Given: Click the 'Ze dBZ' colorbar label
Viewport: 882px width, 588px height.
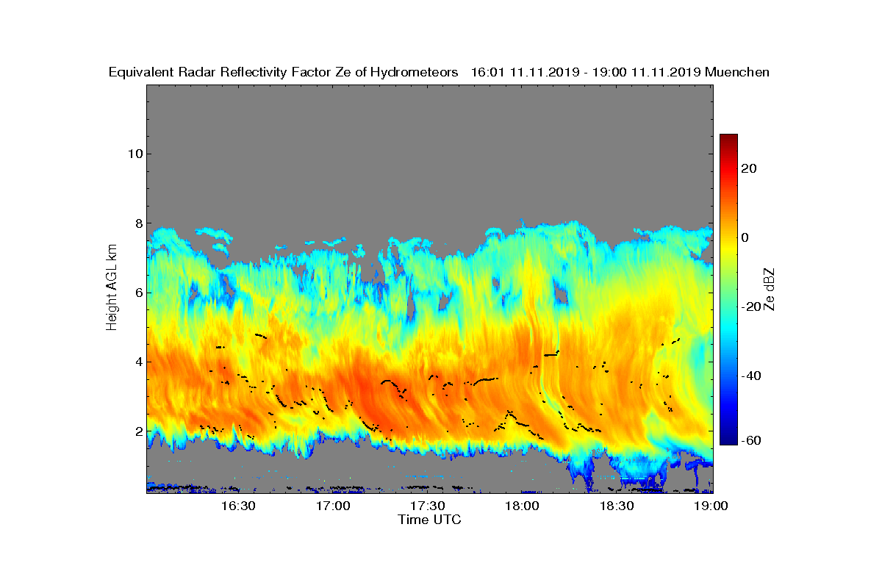Looking at the screenshot, I should (x=770, y=289).
